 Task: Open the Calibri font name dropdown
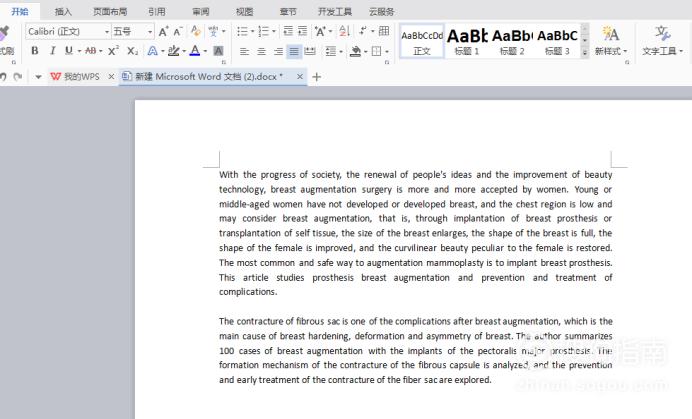tap(106, 32)
